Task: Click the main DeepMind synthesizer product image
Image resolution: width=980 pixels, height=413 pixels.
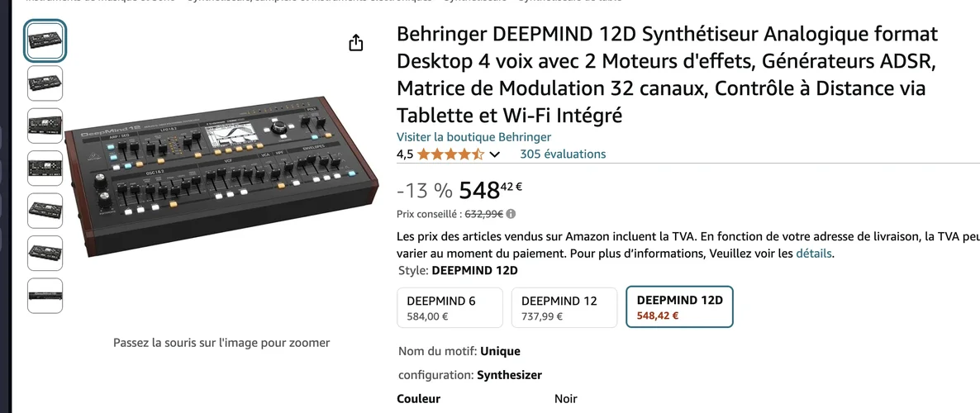Action: [224, 180]
